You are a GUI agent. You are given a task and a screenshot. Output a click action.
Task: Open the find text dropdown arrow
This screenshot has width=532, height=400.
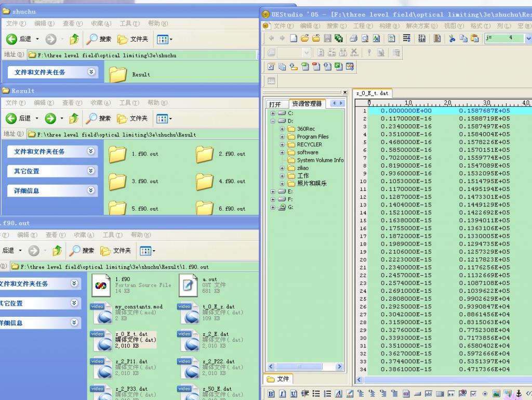528,38
